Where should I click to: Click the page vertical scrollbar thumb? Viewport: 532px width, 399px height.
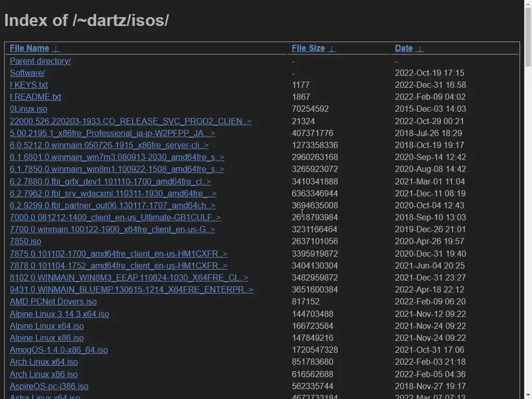pyautogui.click(x=528, y=37)
